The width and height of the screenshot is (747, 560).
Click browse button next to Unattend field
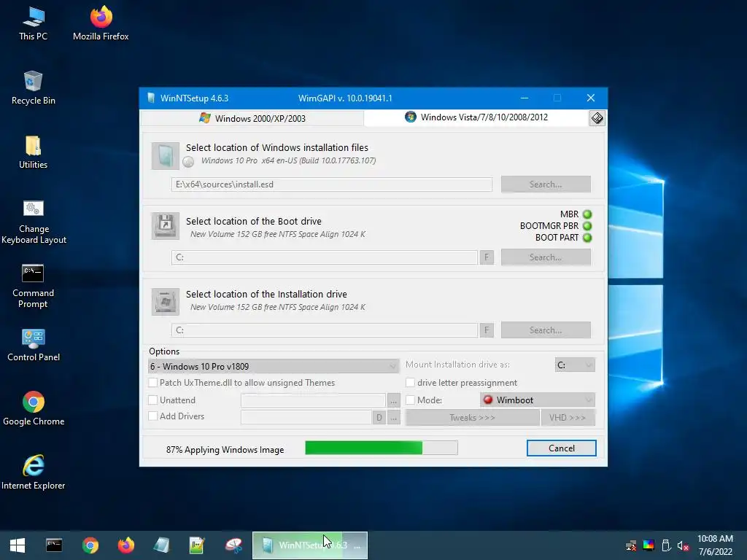[393, 401]
